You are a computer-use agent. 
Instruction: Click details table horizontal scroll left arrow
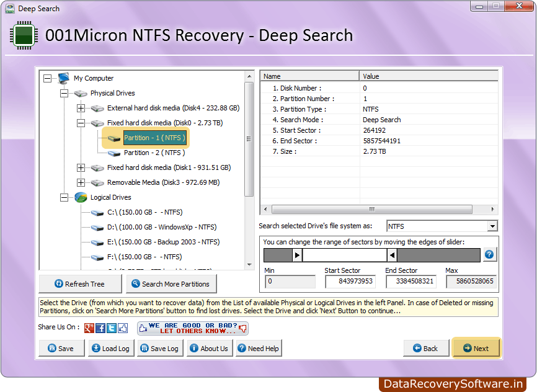coord(265,210)
